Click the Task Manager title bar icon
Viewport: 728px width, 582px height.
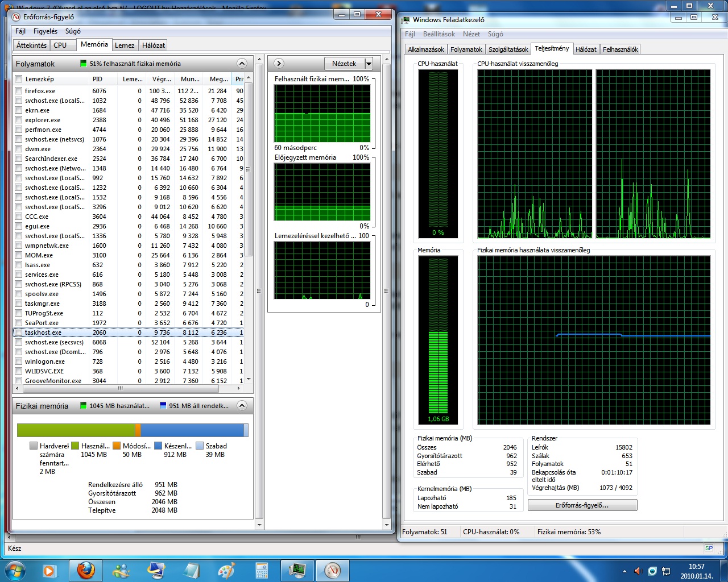click(406, 19)
